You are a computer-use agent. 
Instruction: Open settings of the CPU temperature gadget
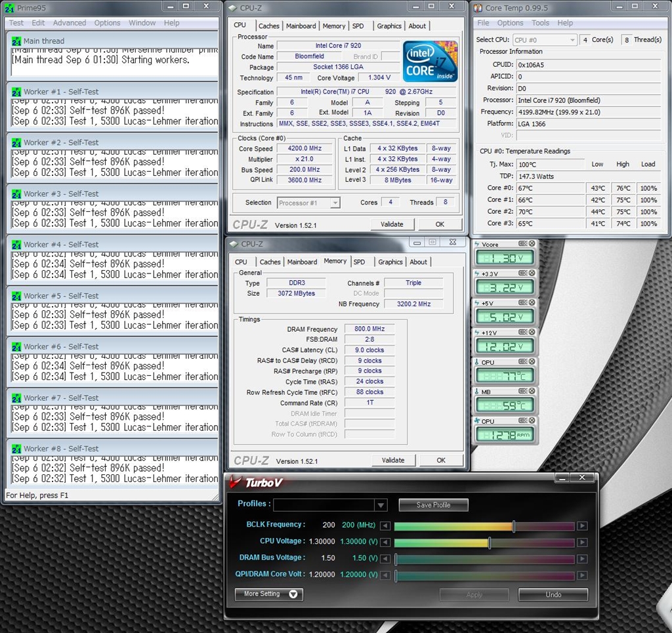522,362
